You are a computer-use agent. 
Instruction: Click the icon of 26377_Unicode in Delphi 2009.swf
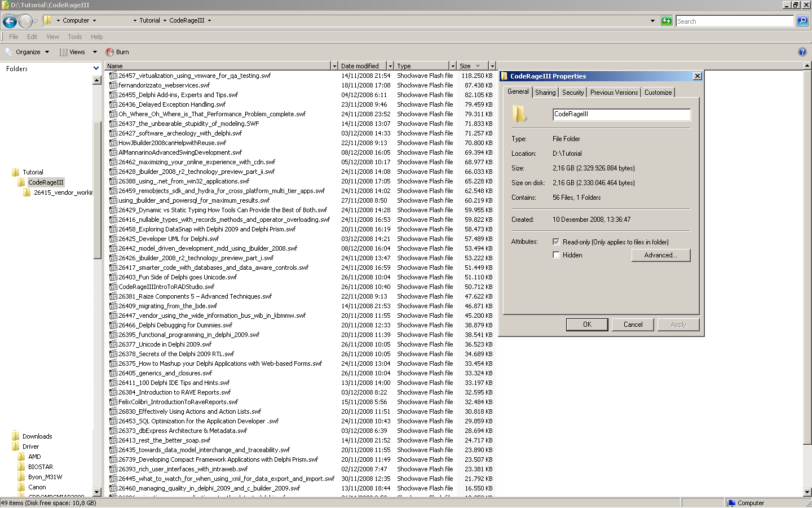click(113, 344)
